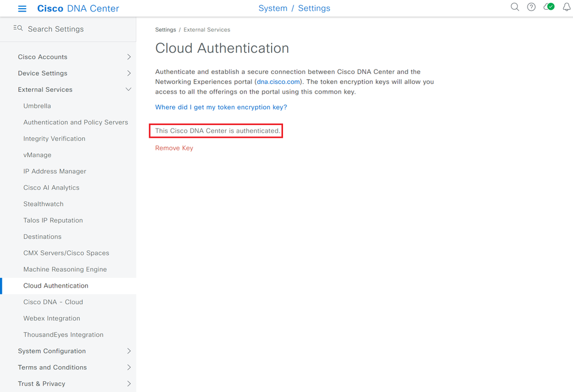Open the help question mark icon
Screen dimensions: 573x392
point(531,7)
